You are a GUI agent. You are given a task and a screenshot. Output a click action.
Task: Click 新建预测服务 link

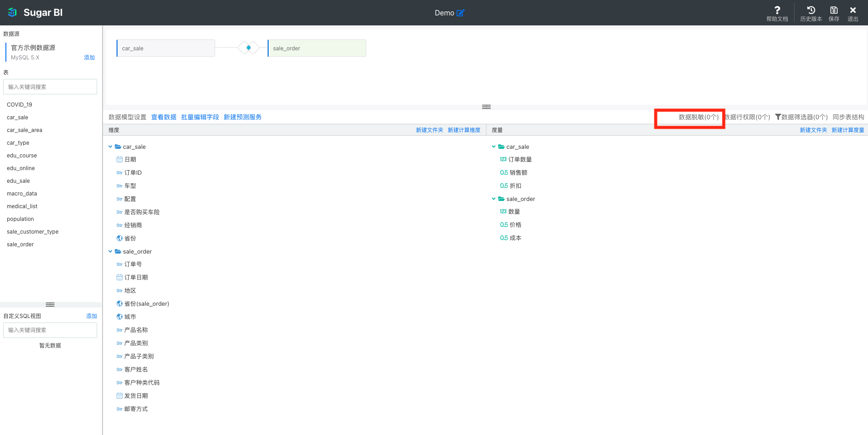243,117
